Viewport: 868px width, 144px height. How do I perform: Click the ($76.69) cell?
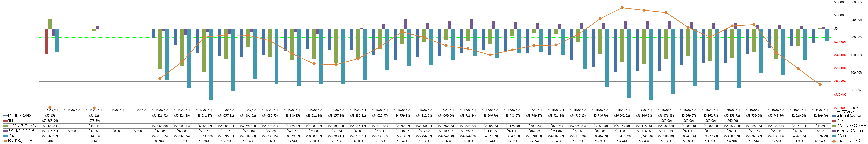coord(94,120)
